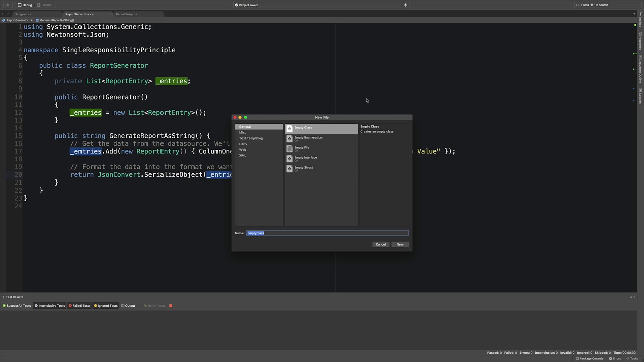644x362 pixels.
Task: Open the Document Outline side tab
Action: pos(640,69)
